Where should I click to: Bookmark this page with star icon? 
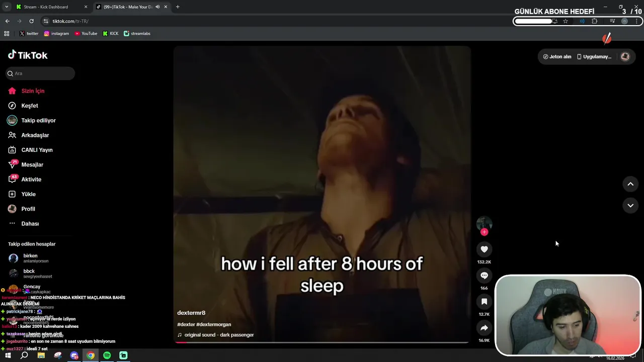[566, 21]
